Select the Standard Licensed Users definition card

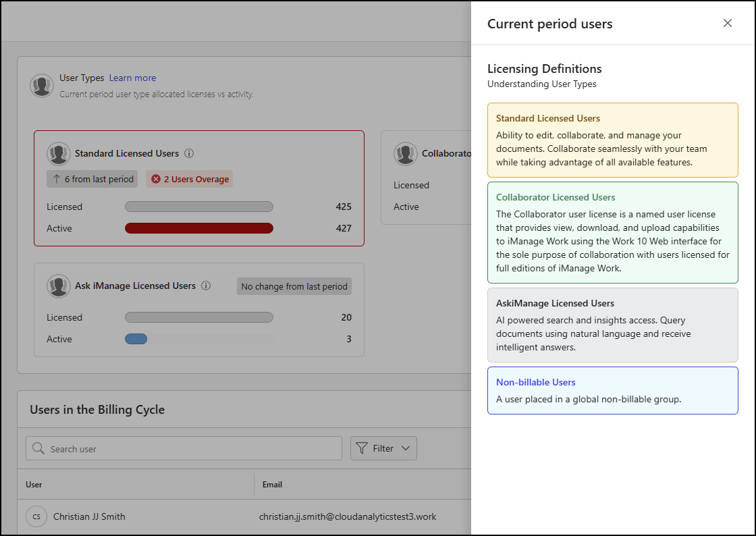612,140
